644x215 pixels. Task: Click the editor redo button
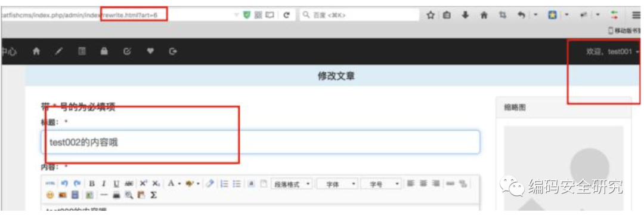[77, 183]
